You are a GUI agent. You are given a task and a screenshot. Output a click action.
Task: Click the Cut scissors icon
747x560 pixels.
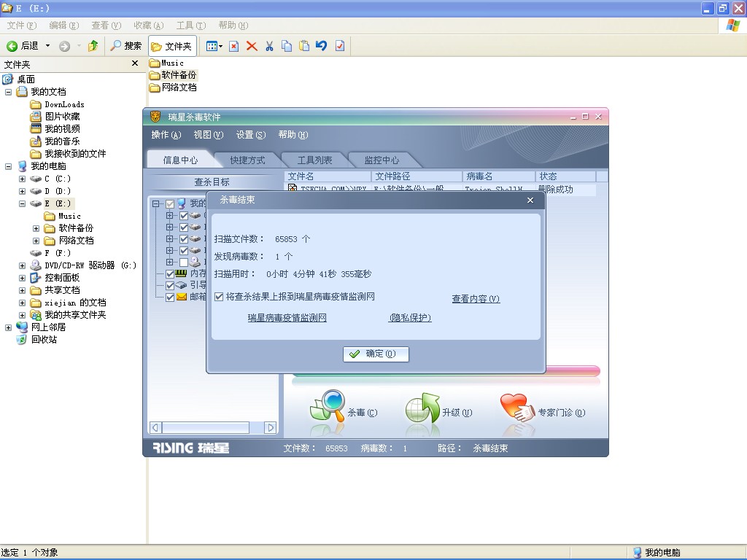point(269,46)
